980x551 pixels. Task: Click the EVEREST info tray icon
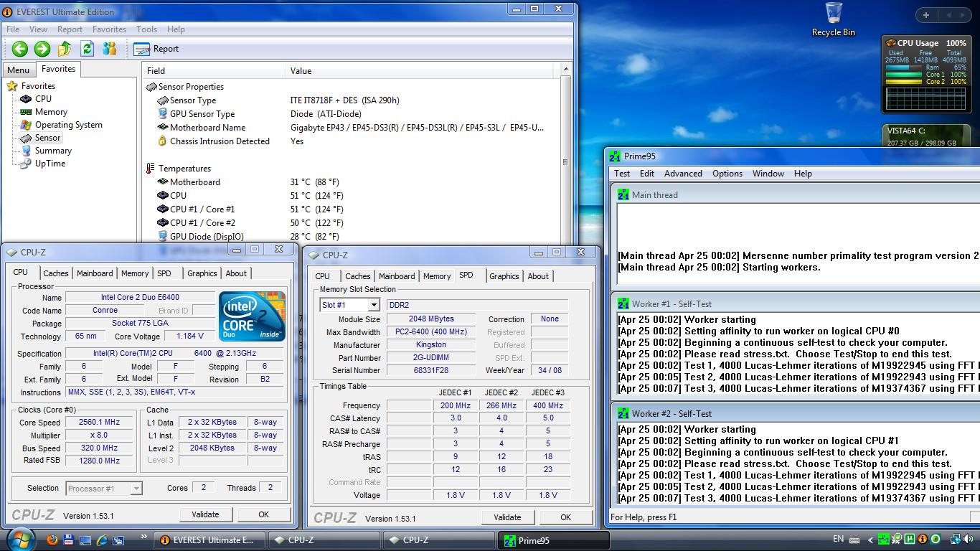[923, 540]
